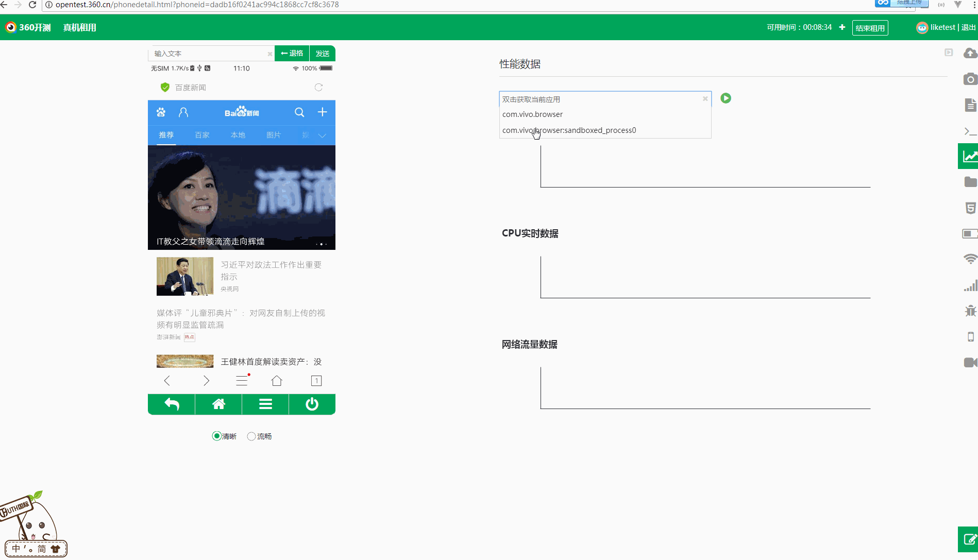978x560 pixels.
Task: Select com.vivo.browser:sandboxed_process0 option
Action: (x=569, y=130)
